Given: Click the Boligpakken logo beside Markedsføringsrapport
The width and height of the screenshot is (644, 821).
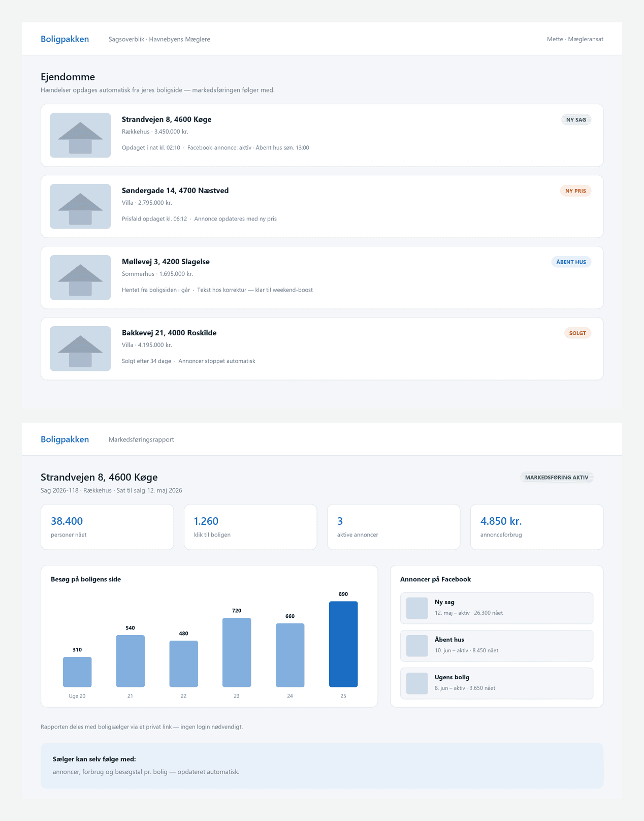Looking at the screenshot, I should pyautogui.click(x=65, y=439).
